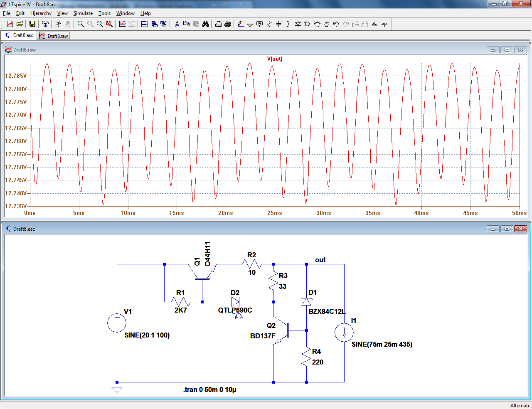
Task: Select the Place Resistor tool
Action: tap(269, 24)
